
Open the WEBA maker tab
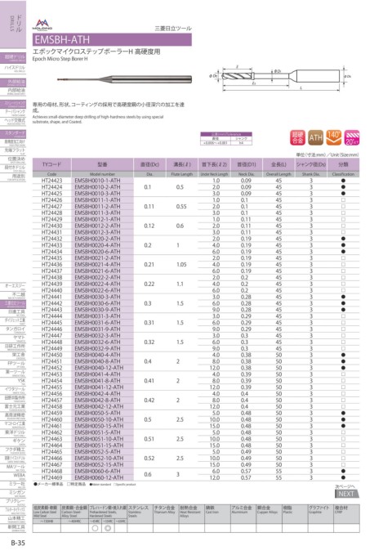[x=13, y=476]
